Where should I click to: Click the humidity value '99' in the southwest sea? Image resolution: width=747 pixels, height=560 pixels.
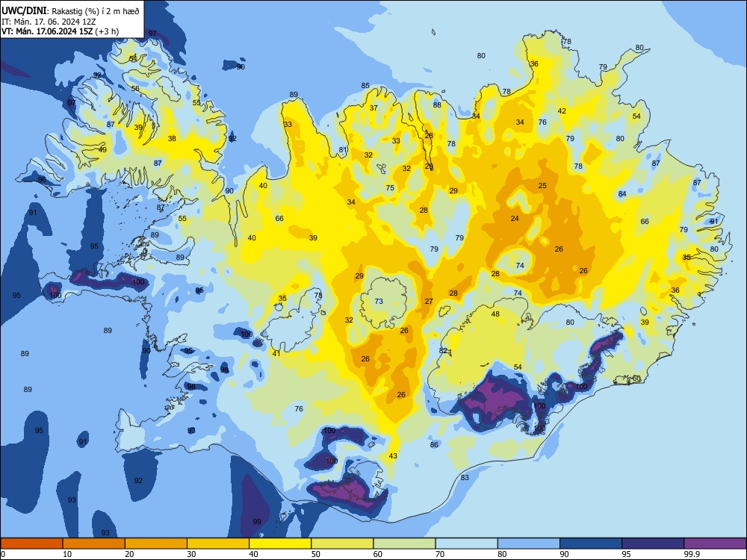click(x=257, y=521)
